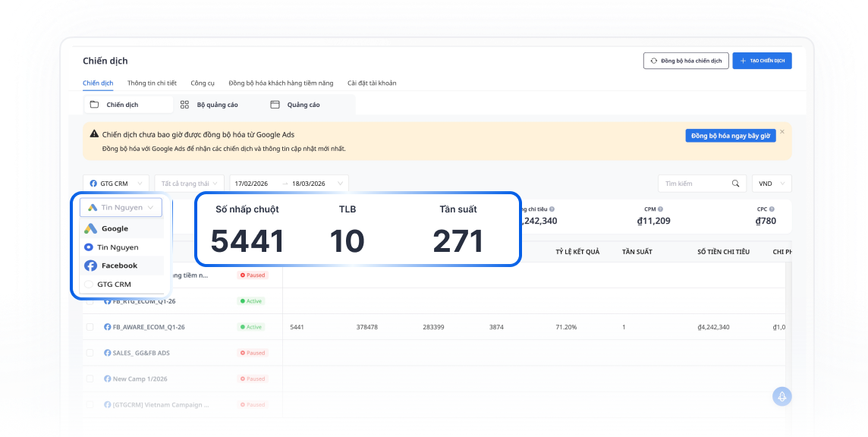868x437 pixels.
Task: Open the GTG CRM account dropdown
Action: click(115, 184)
